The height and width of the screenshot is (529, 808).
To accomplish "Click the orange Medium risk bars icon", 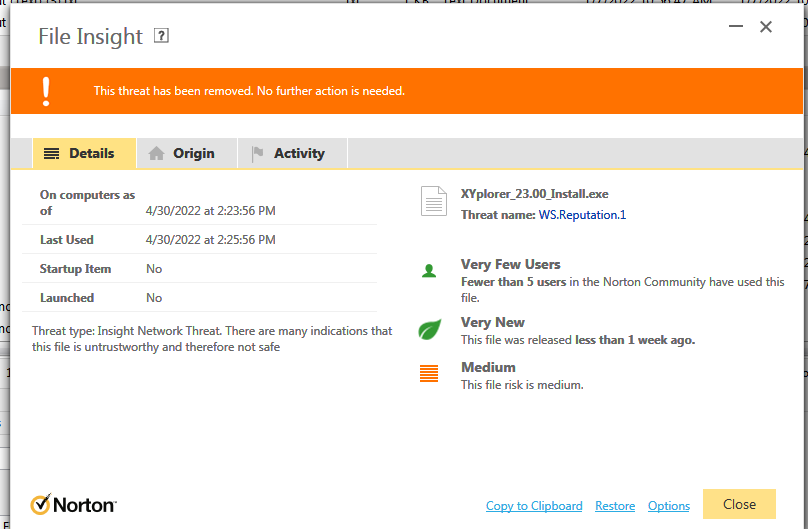I will coord(429,373).
